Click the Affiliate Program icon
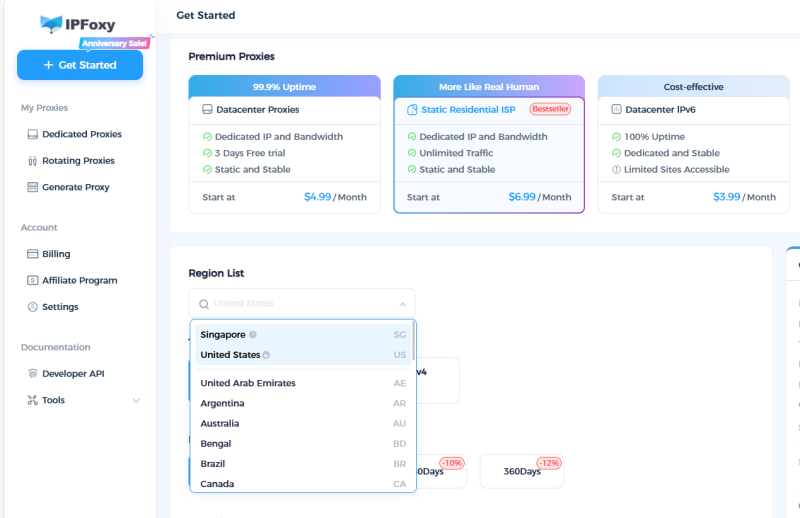 point(33,280)
